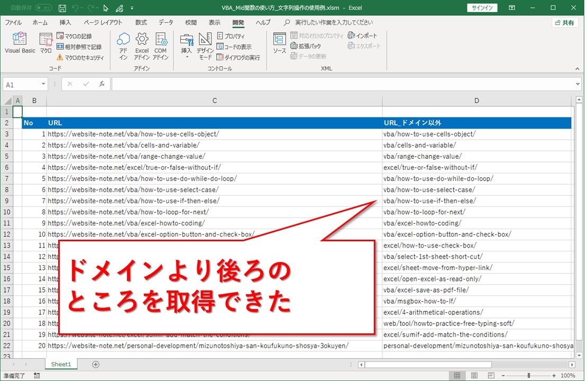
Task: Toggle Design Mode
Action: pyautogui.click(x=205, y=45)
